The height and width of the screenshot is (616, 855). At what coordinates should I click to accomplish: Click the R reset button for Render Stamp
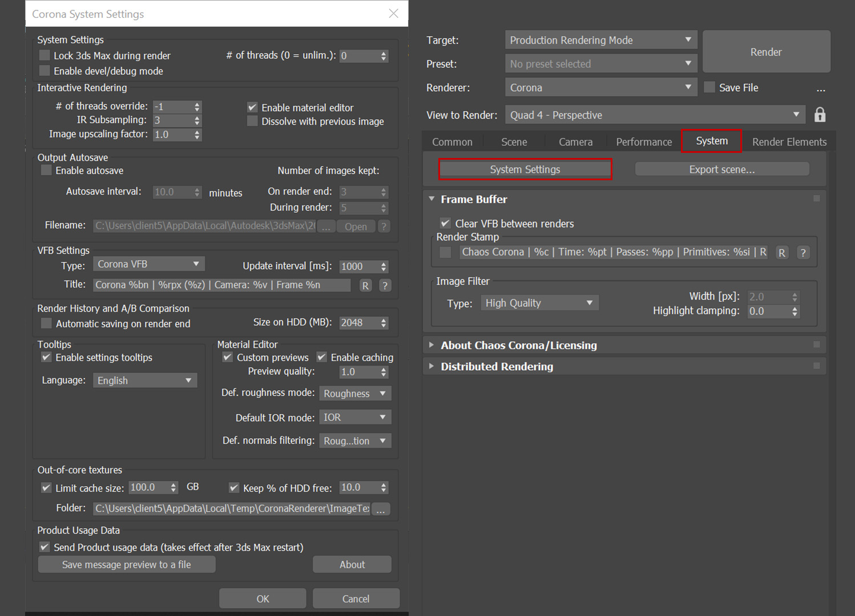[781, 253]
